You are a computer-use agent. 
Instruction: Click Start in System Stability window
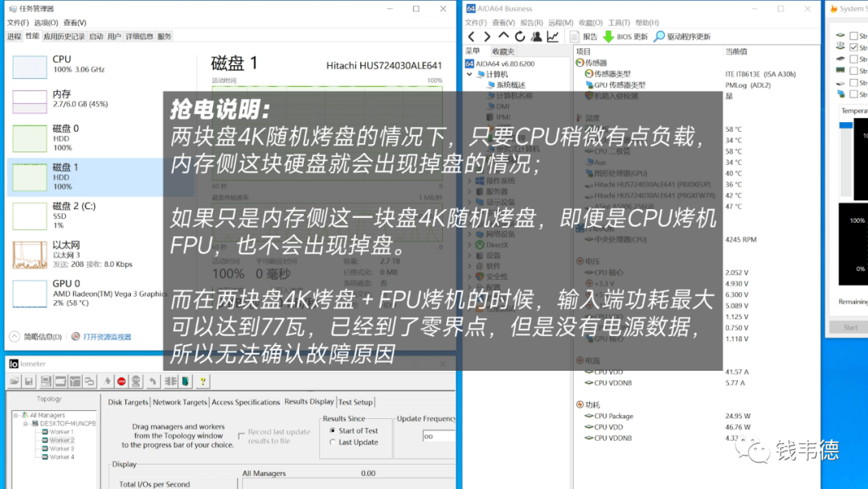[x=850, y=327]
